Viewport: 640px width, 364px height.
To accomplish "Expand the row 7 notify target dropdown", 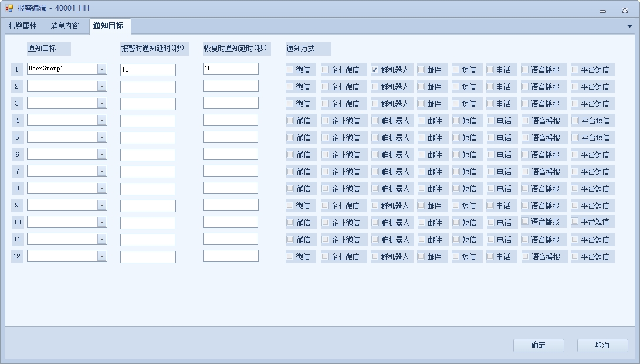I will pyautogui.click(x=101, y=171).
